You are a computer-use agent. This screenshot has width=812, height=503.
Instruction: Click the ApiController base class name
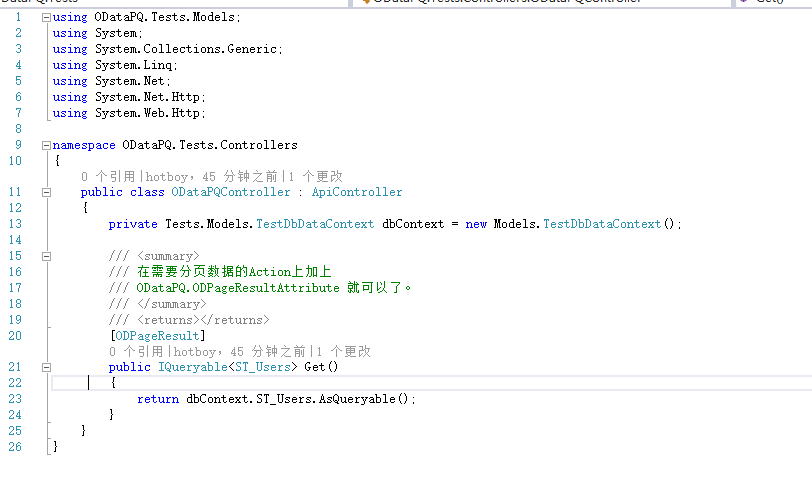pos(357,192)
